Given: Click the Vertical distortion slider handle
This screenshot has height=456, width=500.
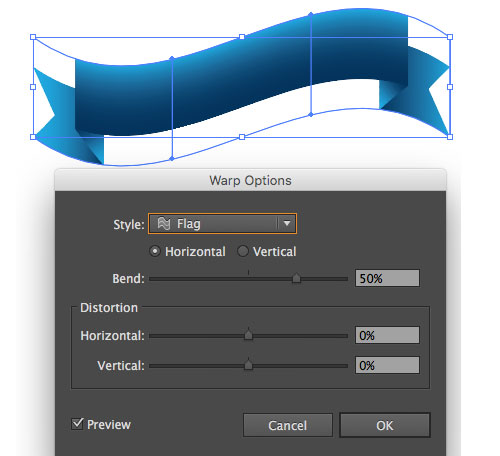Looking at the screenshot, I should point(248,365).
